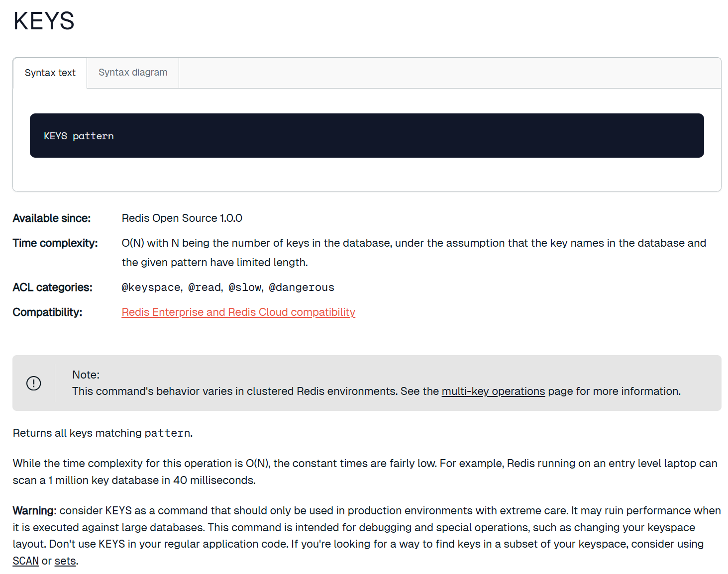Click the '@slow' ACL category
The height and width of the screenshot is (574, 728).
[245, 287]
